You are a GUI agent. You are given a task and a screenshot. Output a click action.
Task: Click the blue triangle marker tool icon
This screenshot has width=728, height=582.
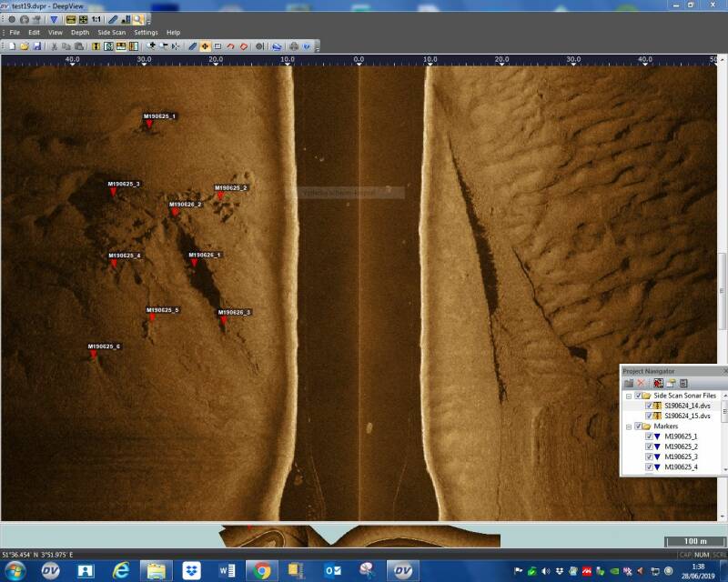click(54, 19)
